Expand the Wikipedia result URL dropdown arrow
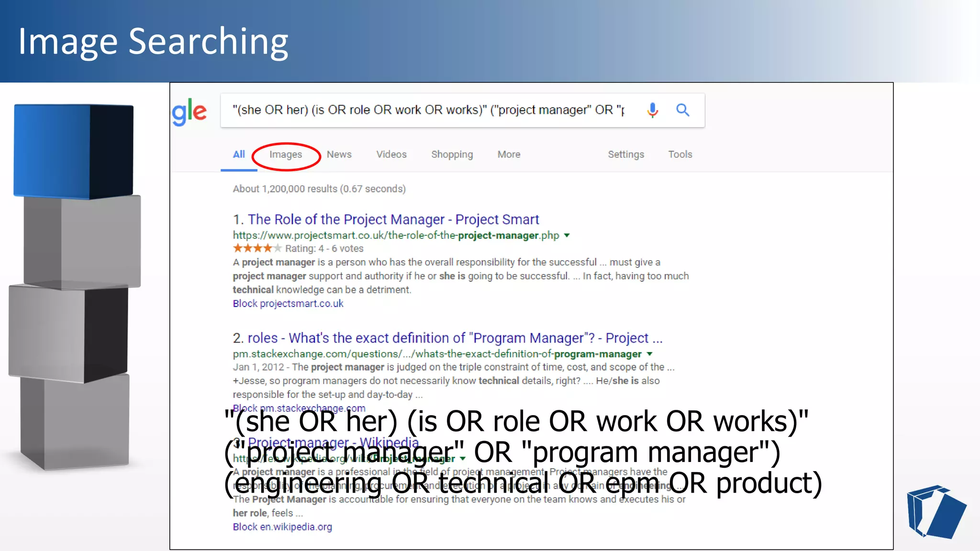This screenshot has height=551, width=980. (x=462, y=459)
